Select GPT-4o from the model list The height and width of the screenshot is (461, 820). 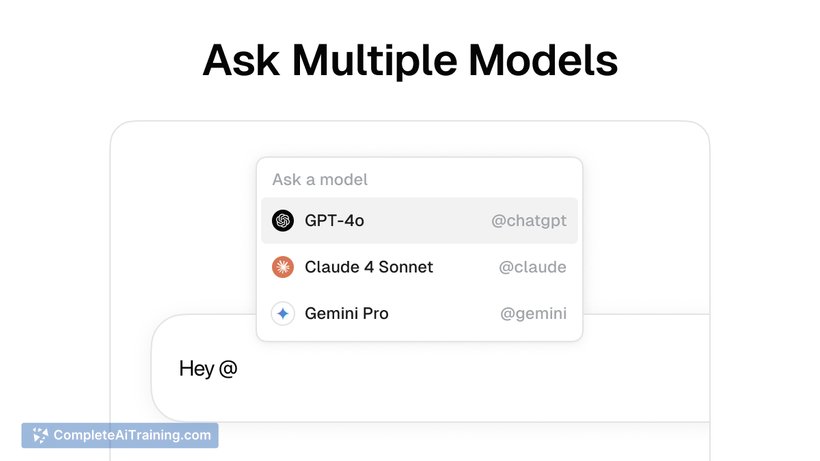coord(419,221)
